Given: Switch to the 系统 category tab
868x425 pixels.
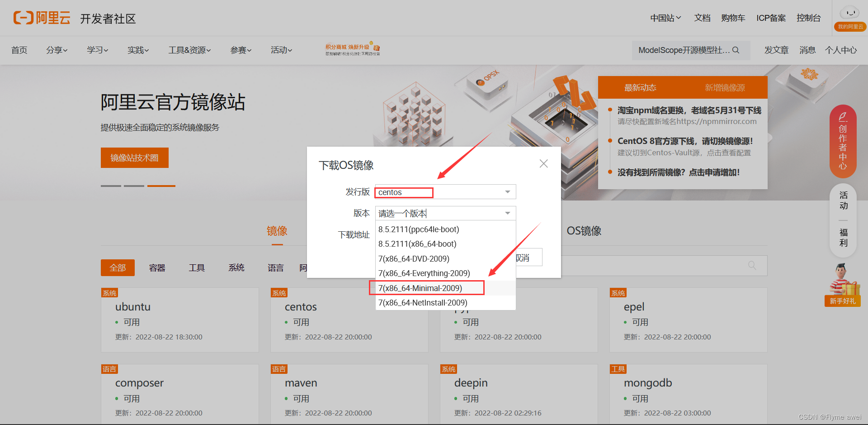Looking at the screenshot, I should point(236,267).
